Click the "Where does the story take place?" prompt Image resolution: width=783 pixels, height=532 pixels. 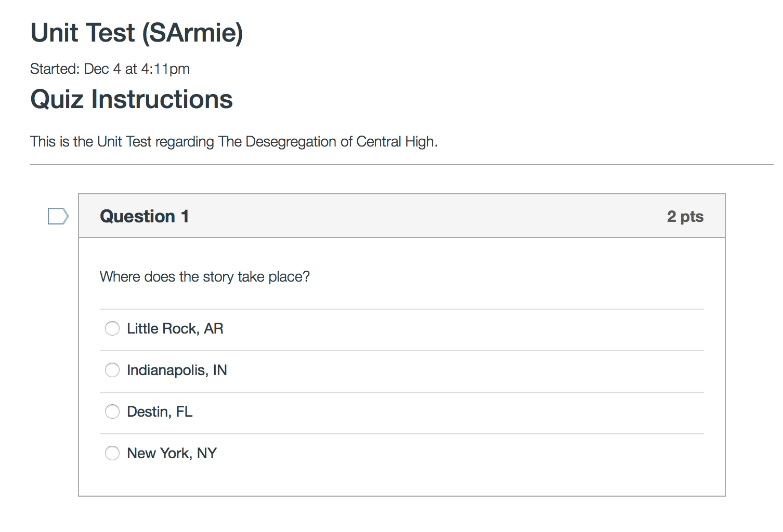click(205, 276)
